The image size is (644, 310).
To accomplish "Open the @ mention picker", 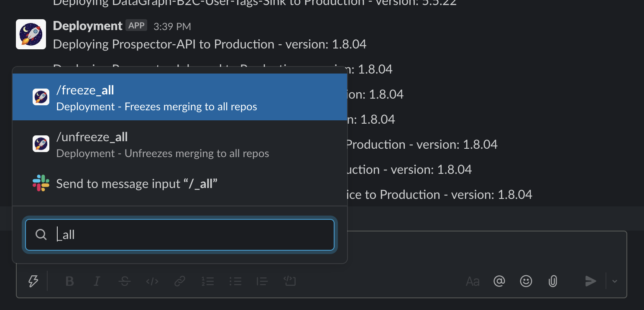I will [499, 281].
